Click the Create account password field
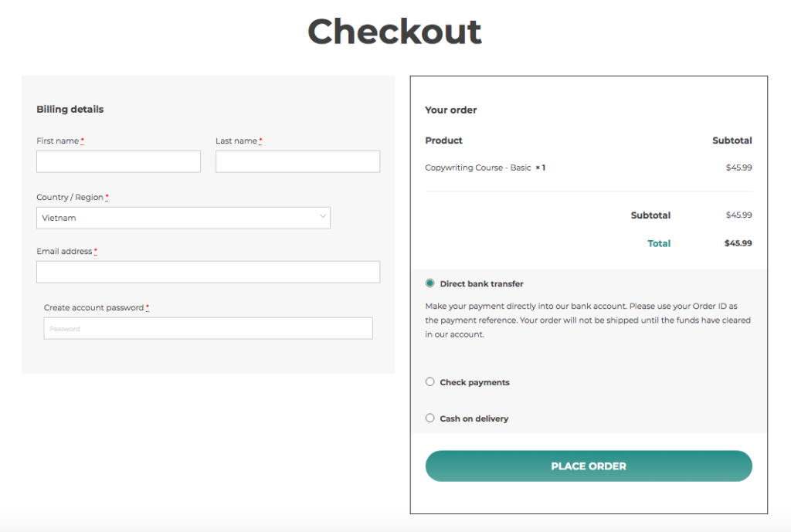This screenshot has height=532, width=791. (208, 328)
